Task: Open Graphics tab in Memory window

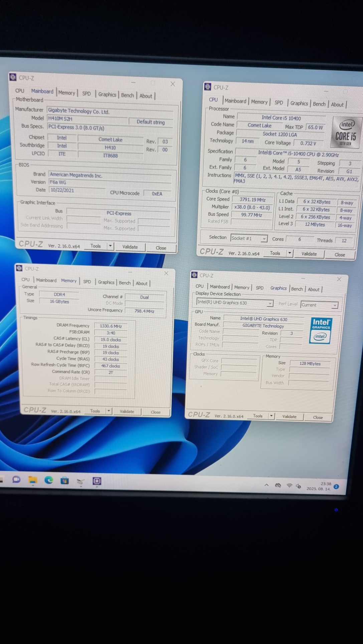Action: (106, 282)
